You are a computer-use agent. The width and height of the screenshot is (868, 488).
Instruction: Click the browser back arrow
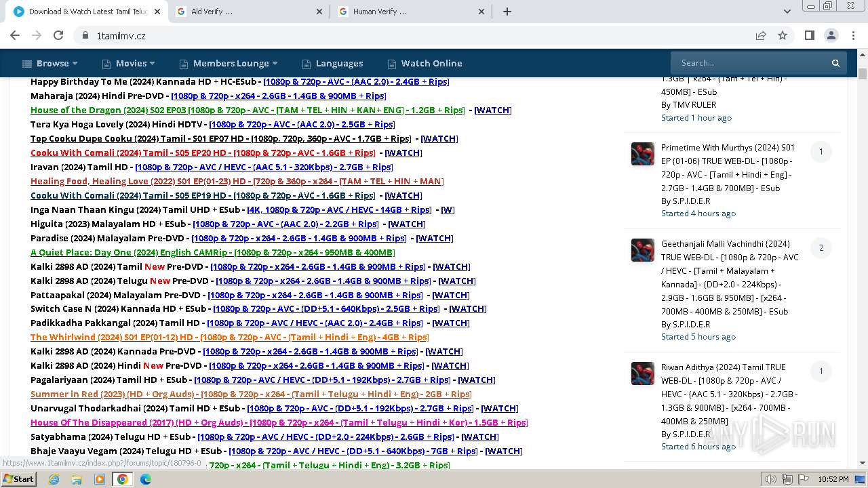click(x=15, y=35)
